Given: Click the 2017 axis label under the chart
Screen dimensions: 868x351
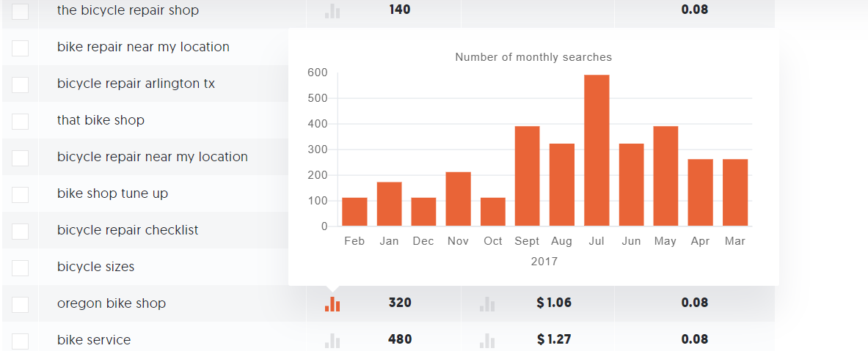Looking at the screenshot, I should coord(544,262).
